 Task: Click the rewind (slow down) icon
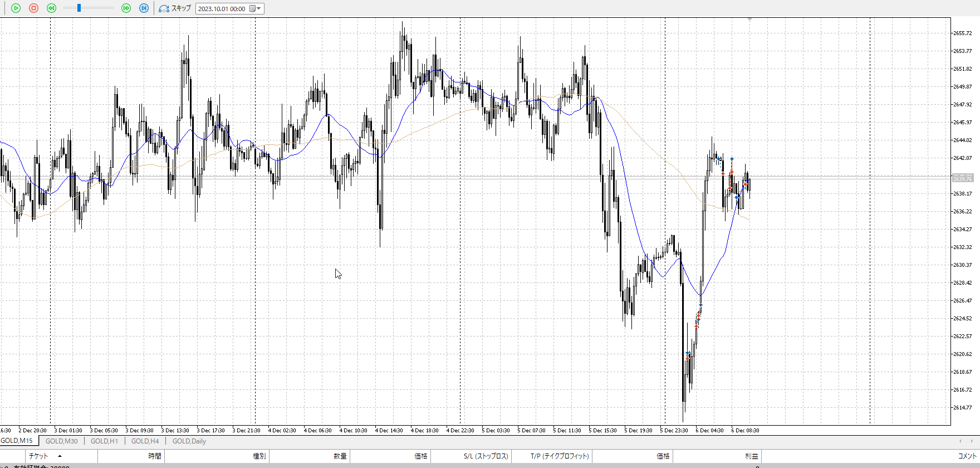51,8
